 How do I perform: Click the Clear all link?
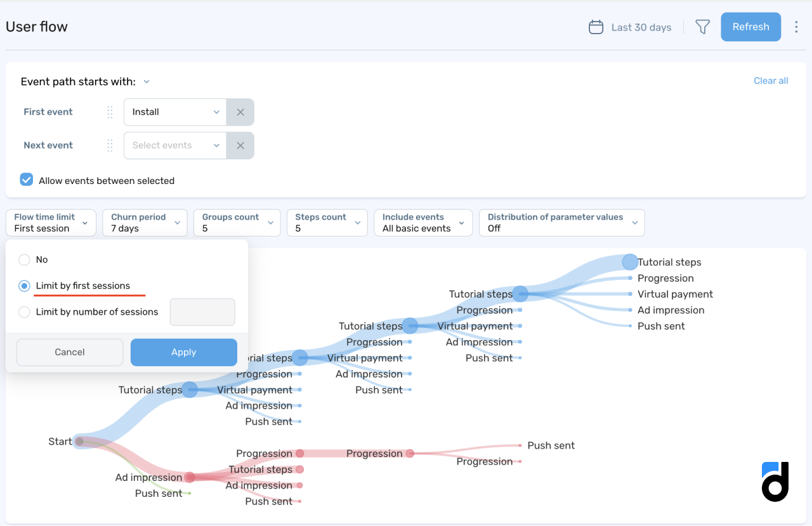[x=770, y=81]
